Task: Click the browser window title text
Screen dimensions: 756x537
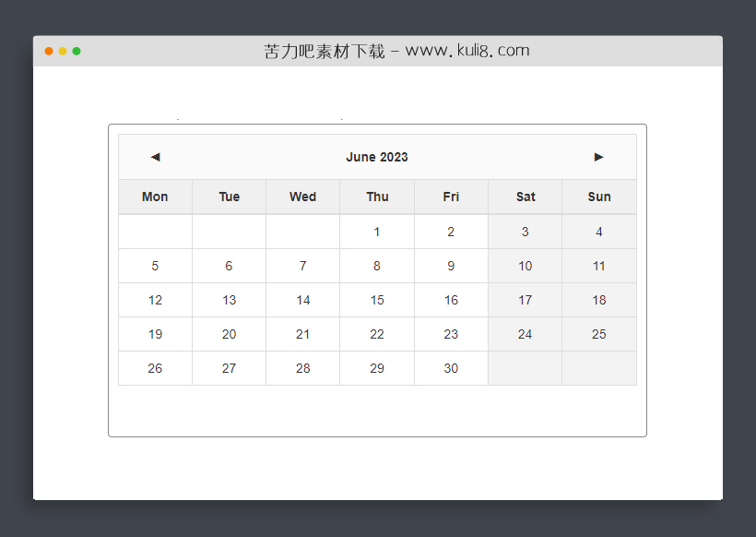Action: click(x=396, y=51)
